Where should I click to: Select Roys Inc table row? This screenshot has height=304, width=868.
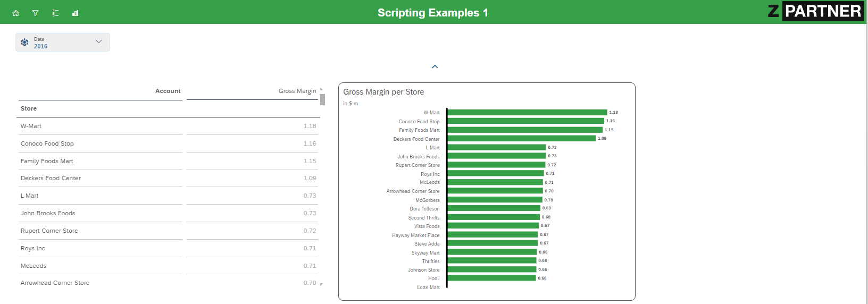169,248
